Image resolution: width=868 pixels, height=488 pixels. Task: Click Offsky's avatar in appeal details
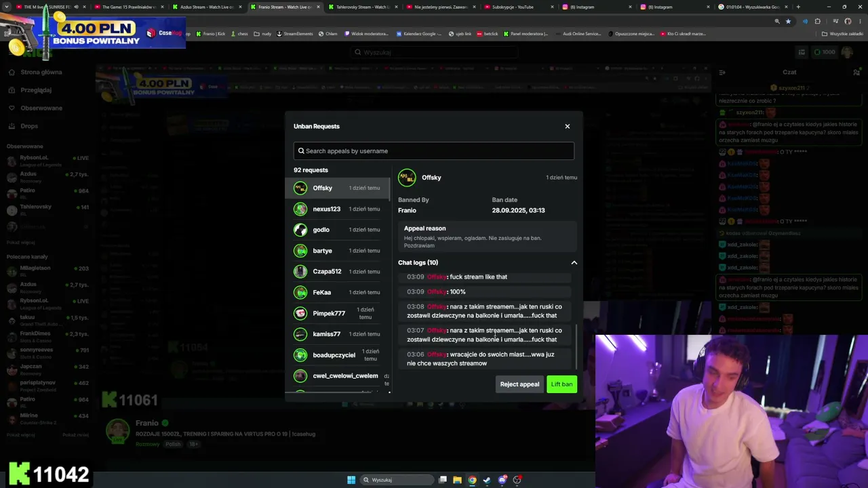(x=407, y=178)
